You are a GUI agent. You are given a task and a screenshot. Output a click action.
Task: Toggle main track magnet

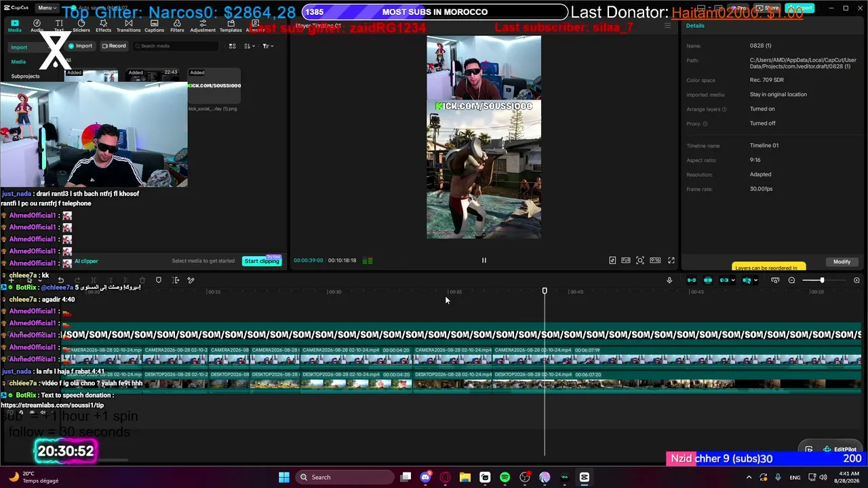coord(692,280)
